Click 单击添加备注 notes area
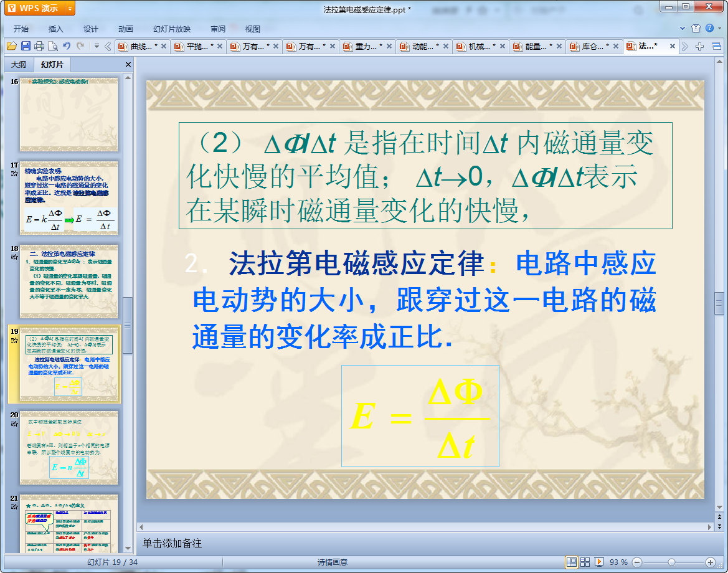728x573 pixels. click(x=173, y=543)
